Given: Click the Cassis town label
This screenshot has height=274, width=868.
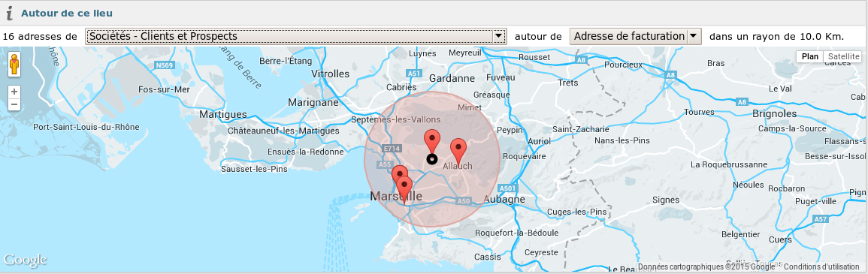Looking at the screenshot, I should (487, 257).
